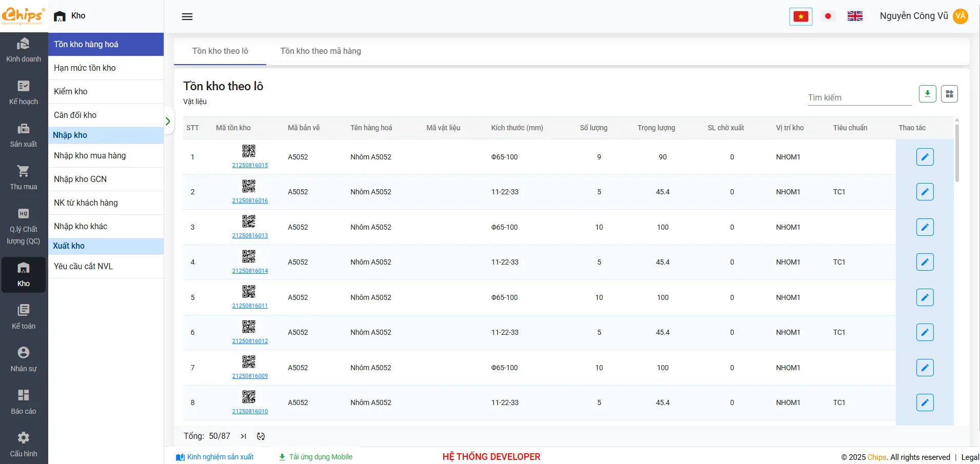The width and height of the screenshot is (980, 464).
Task: Switch language to Vietnamese flag
Action: click(801, 16)
